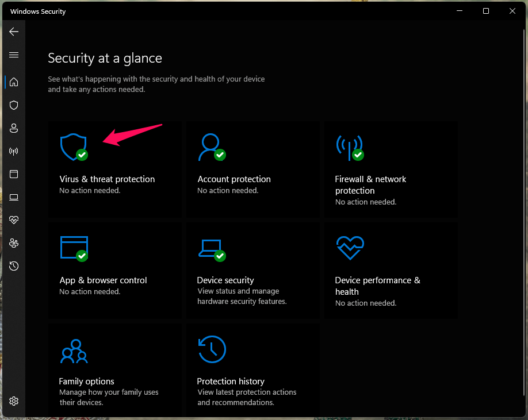Screen dimensions: 528x420
Task: Manage family devices via Family options tile
Action: [114, 371]
